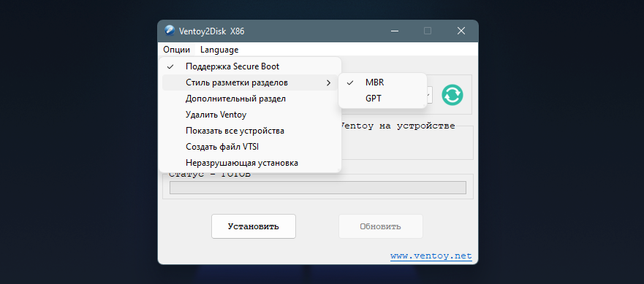
Task: Open the Language menu
Action: [219, 50]
